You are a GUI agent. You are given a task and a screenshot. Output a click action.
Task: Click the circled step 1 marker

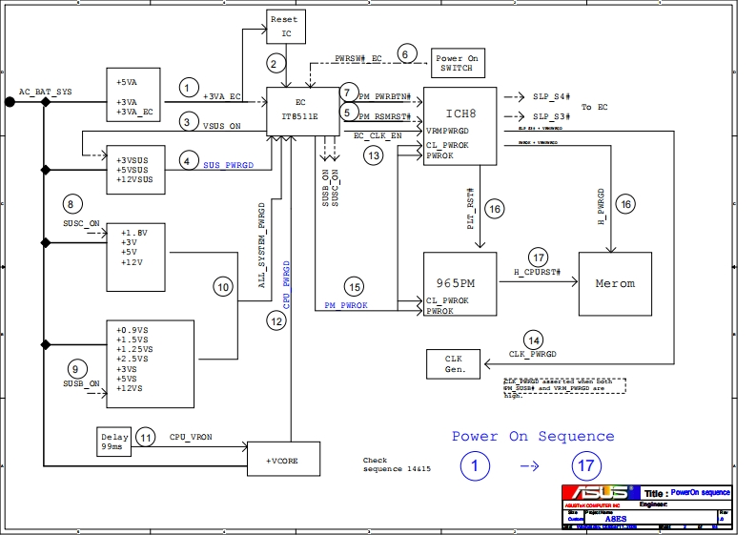[188, 89]
